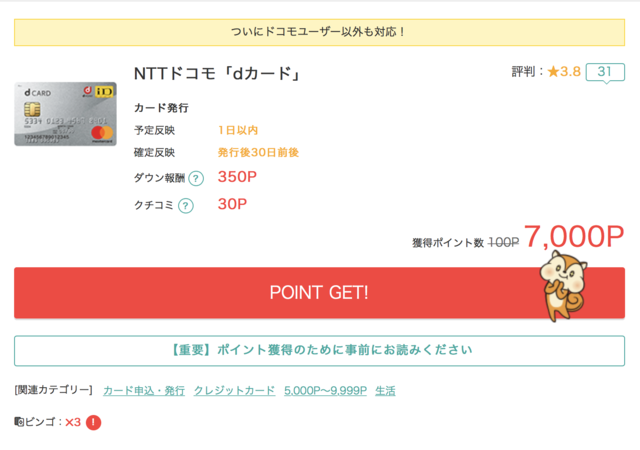The image size is (640, 450).
Task: Open the 31 reviews speech bubble
Action: click(605, 73)
